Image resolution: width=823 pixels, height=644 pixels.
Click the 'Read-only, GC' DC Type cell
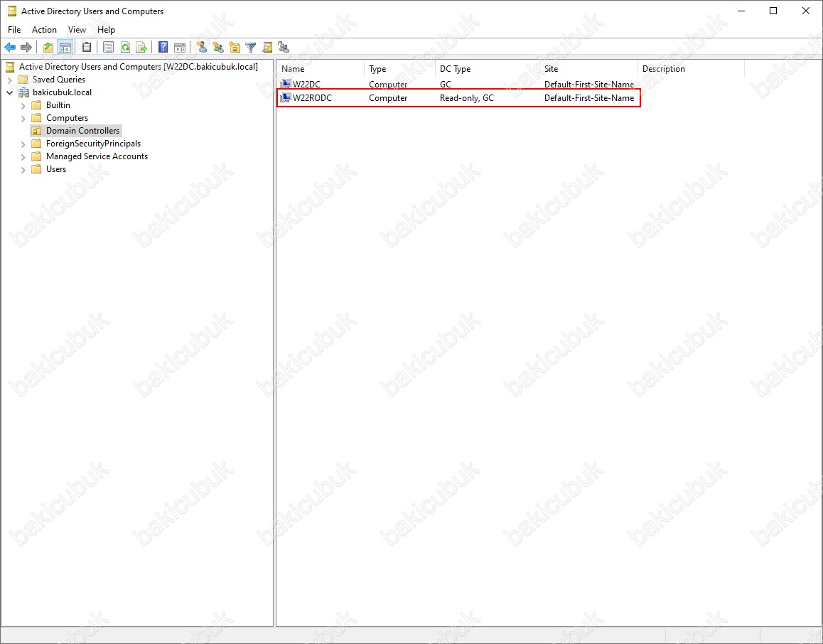[x=467, y=98]
